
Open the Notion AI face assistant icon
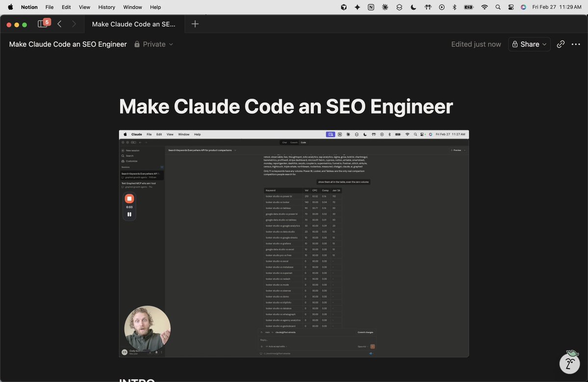(569, 363)
